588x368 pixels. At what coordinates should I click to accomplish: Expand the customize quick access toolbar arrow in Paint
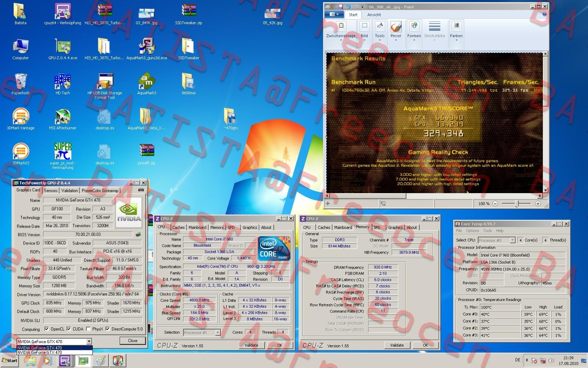point(362,7)
